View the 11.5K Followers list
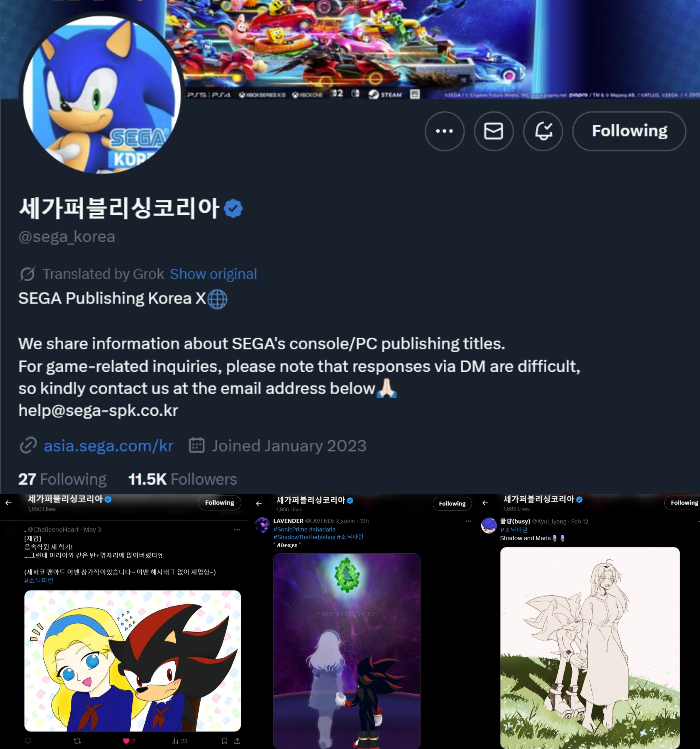 [x=183, y=479]
